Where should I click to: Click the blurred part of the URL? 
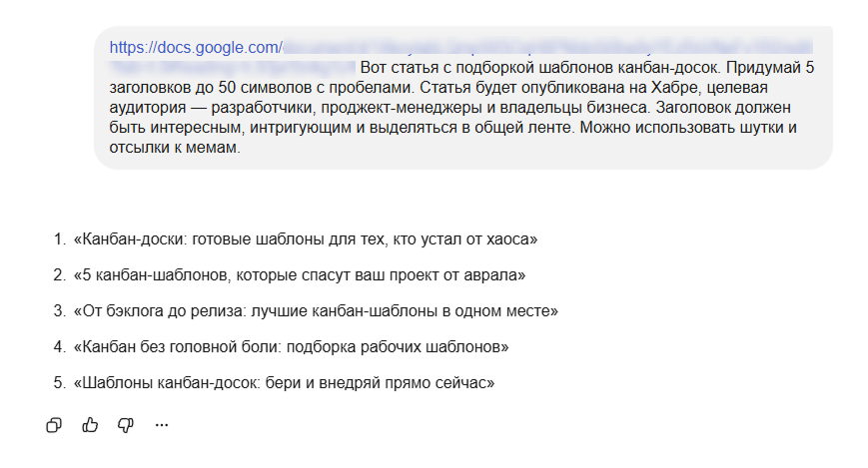(x=539, y=47)
